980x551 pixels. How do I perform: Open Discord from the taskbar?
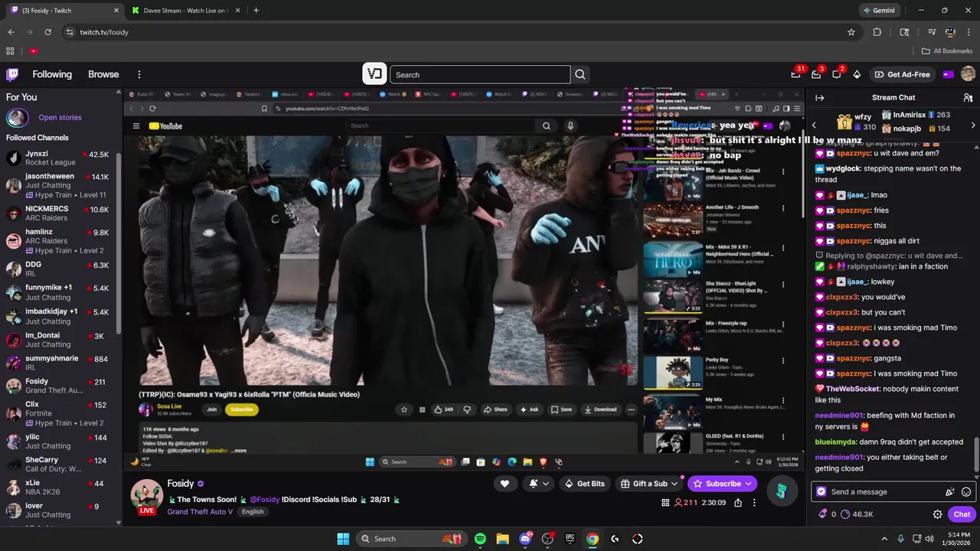(525, 539)
